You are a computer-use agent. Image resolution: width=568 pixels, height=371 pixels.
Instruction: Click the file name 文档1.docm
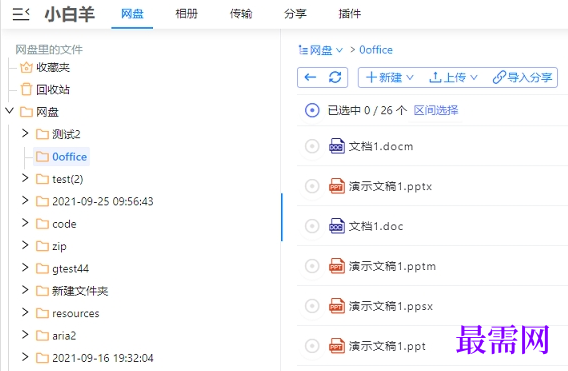(381, 146)
